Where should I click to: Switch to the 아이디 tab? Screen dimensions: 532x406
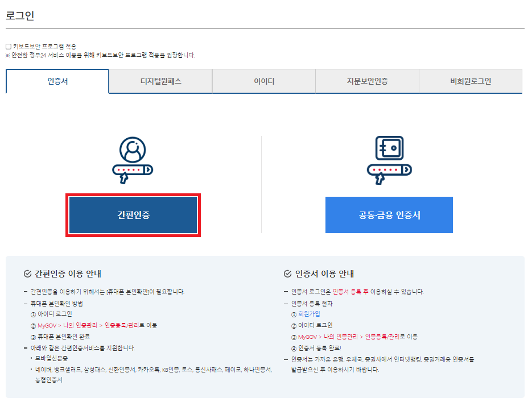[264, 81]
